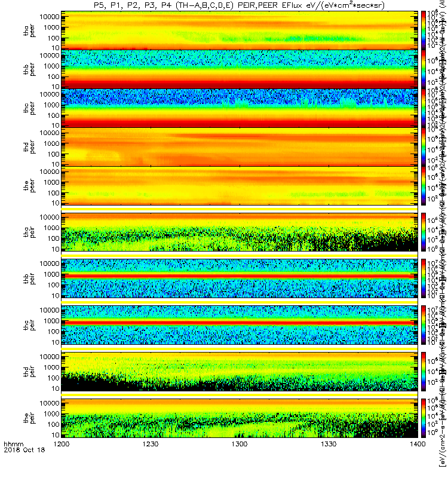
Task: Click the '1400' time axis label
Action: click(x=418, y=444)
